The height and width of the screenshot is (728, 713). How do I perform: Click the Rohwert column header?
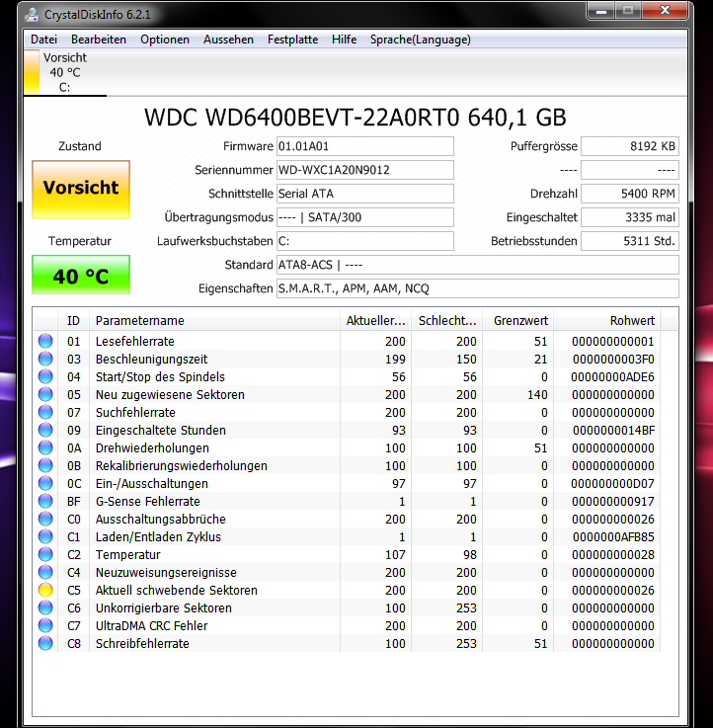[x=606, y=320]
